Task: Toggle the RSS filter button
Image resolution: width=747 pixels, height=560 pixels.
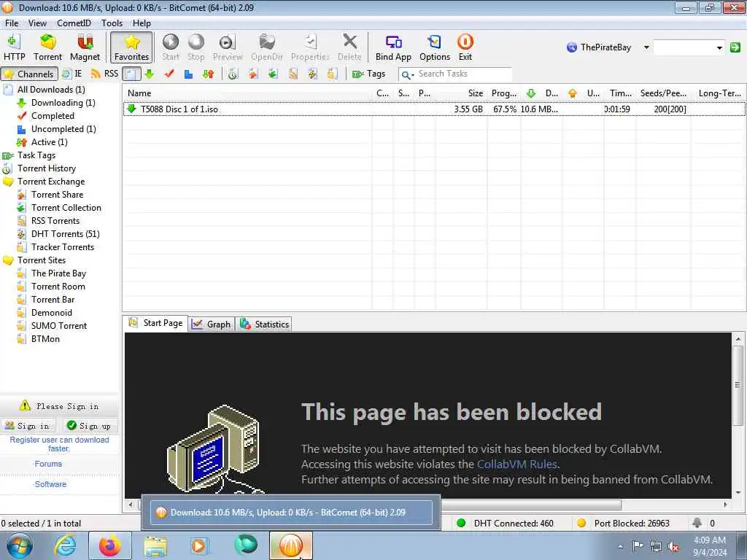Action: click(104, 74)
